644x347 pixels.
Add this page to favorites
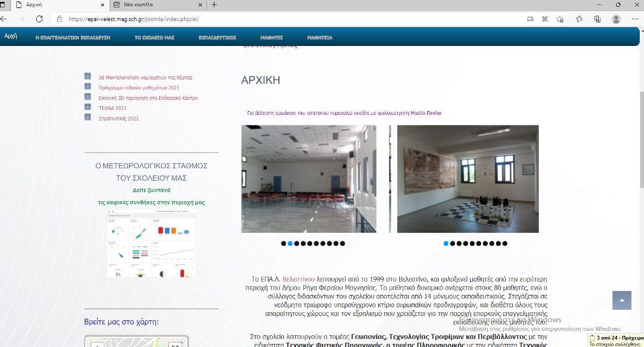coord(560,19)
